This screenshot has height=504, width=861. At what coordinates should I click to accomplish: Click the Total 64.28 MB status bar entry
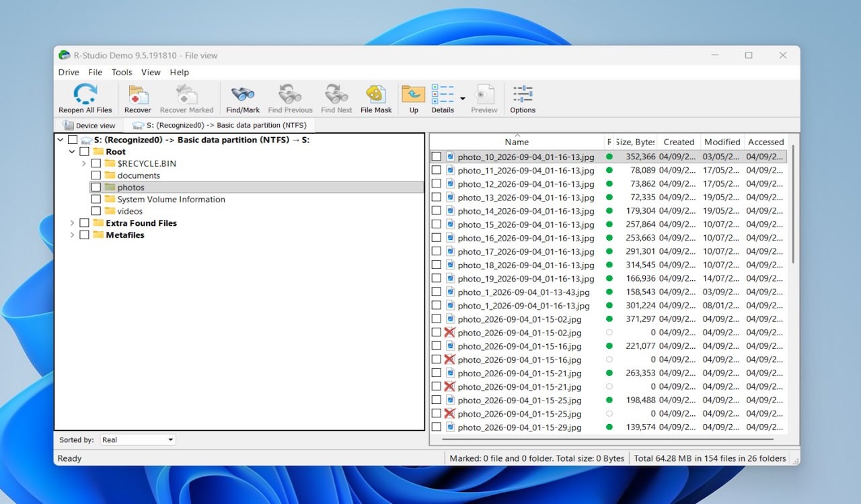click(710, 458)
